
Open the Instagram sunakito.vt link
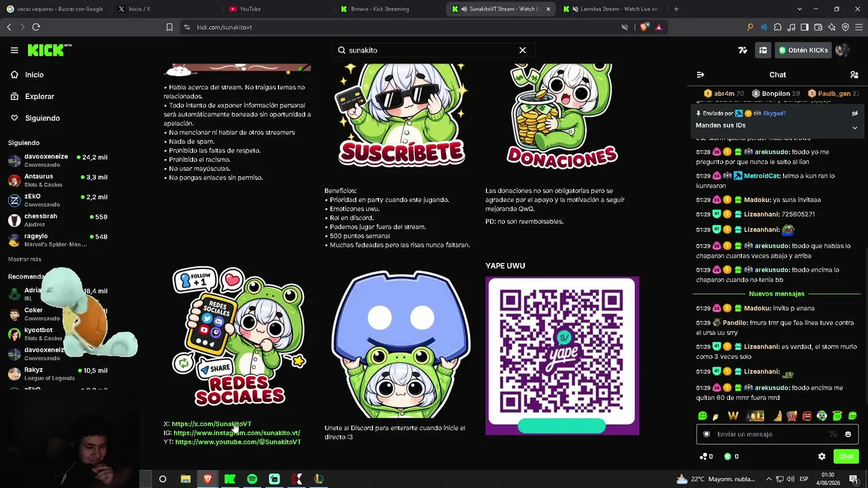[237, 432]
